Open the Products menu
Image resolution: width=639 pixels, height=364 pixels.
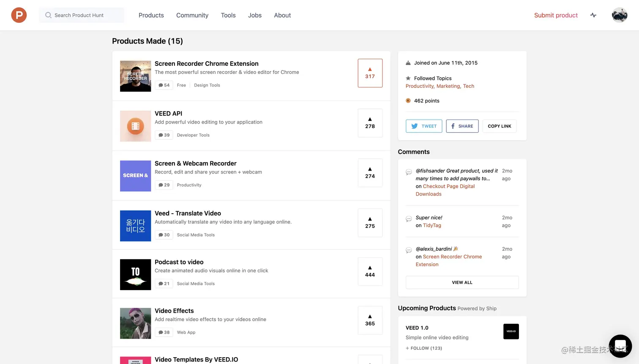[151, 15]
